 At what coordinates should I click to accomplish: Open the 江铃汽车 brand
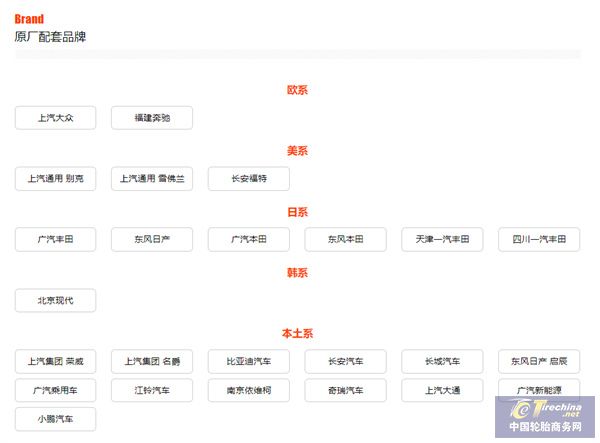click(152, 390)
